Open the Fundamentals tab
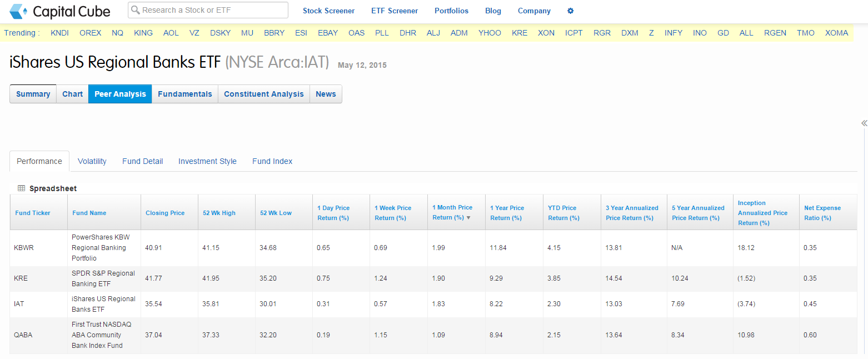Screen dimensions: 868x359 tap(185, 94)
